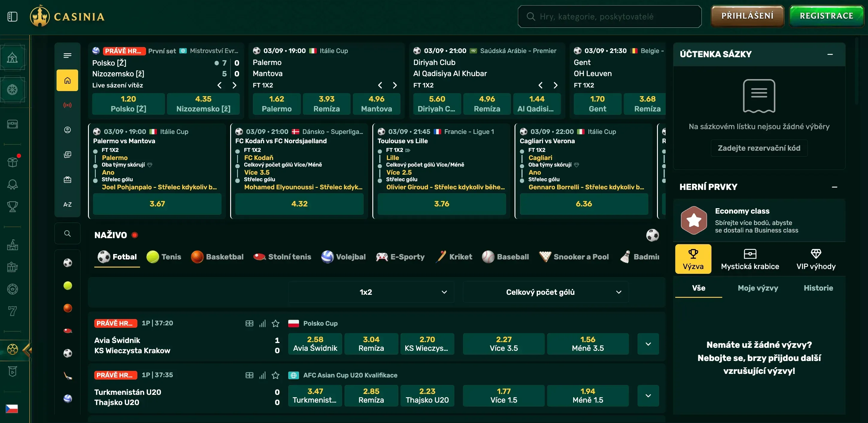868x423 pixels.
Task: Open statistics bars icon for Turkmenistán U20 match
Action: (262, 375)
